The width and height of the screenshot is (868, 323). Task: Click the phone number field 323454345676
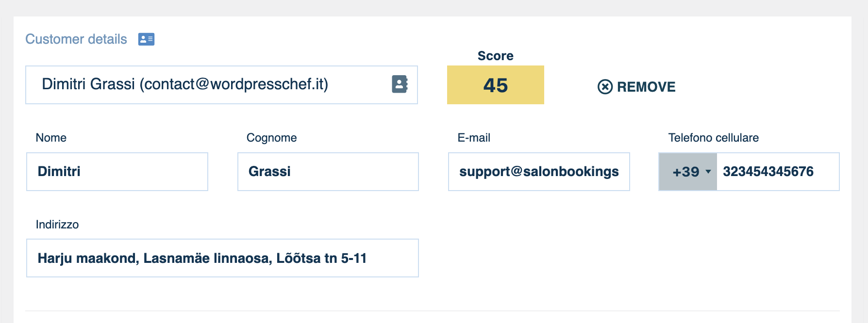(x=777, y=172)
